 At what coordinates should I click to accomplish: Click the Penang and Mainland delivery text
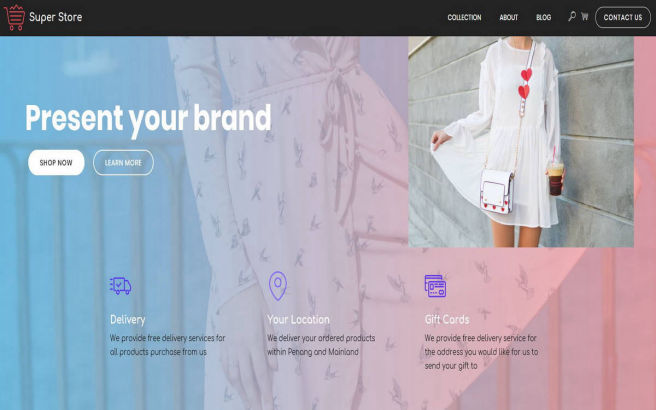pyautogui.click(x=321, y=345)
